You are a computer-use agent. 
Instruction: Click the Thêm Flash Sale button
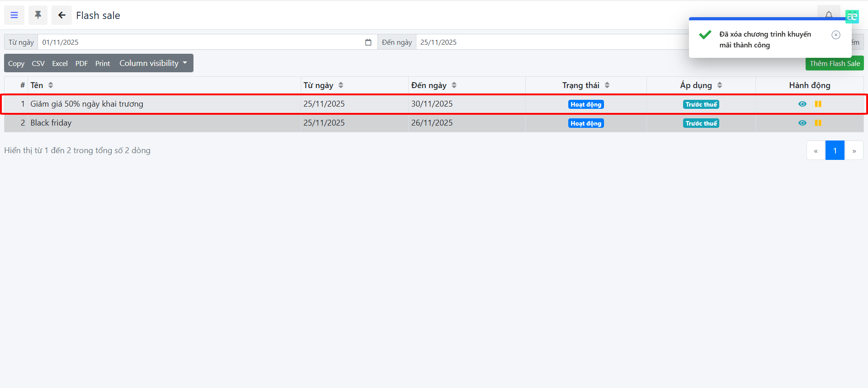coord(834,63)
